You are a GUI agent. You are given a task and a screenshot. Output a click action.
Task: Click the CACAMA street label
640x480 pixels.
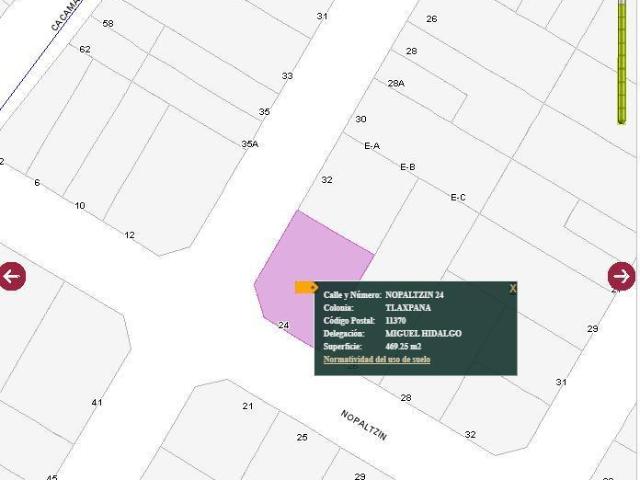click(65, 16)
